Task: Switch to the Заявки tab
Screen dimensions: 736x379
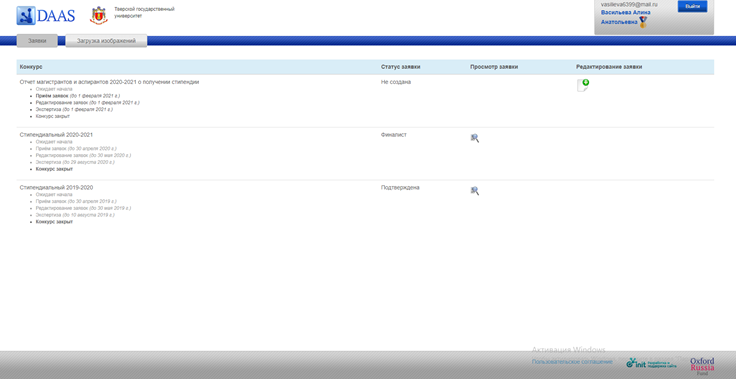Action: click(37, 41)
